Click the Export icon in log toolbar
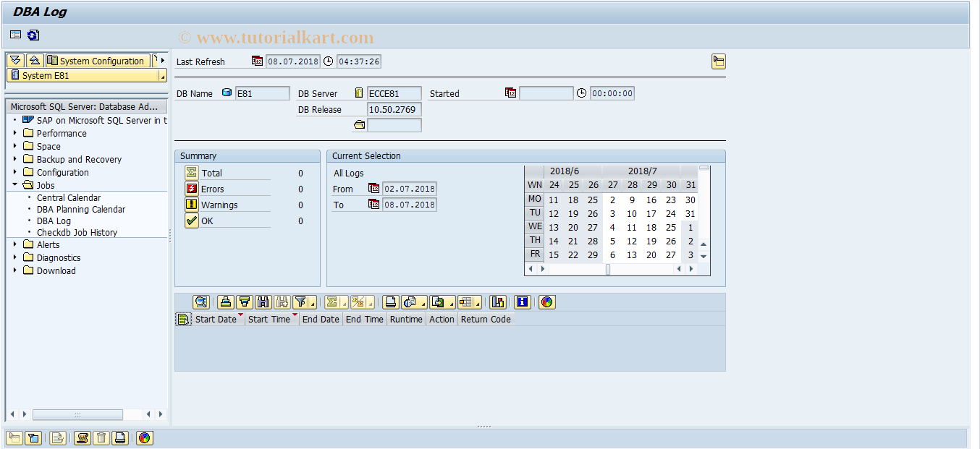This screenshot has width=980, height=449. click(x=438, y=302)
